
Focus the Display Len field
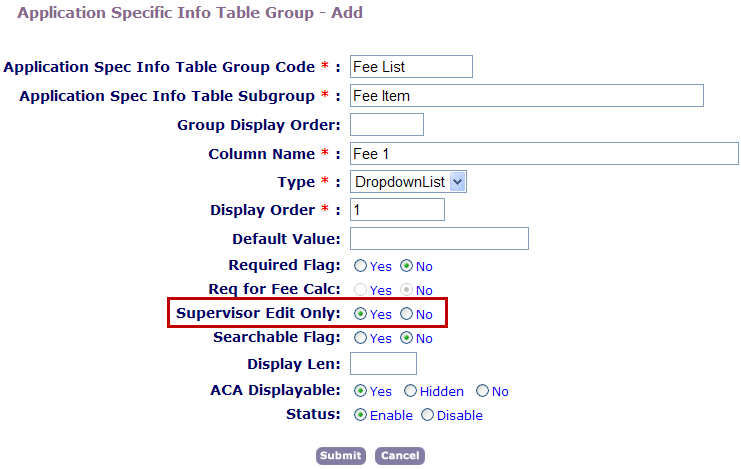click(383, 364)
